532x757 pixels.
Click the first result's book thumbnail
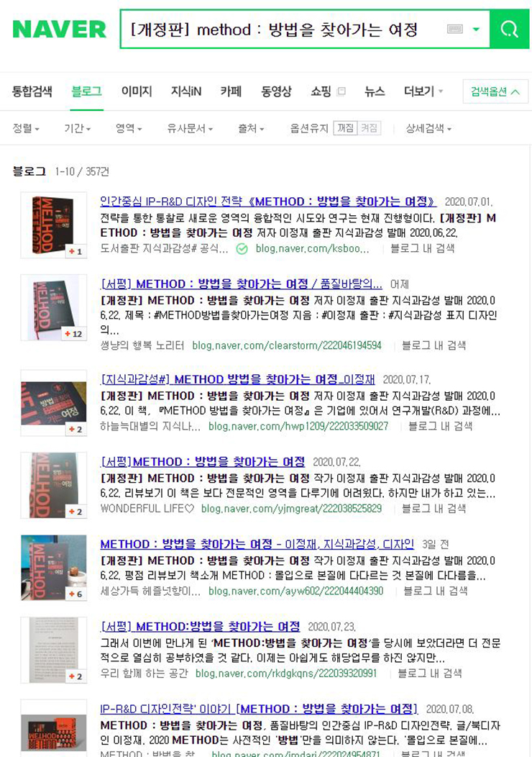[53, 225]
